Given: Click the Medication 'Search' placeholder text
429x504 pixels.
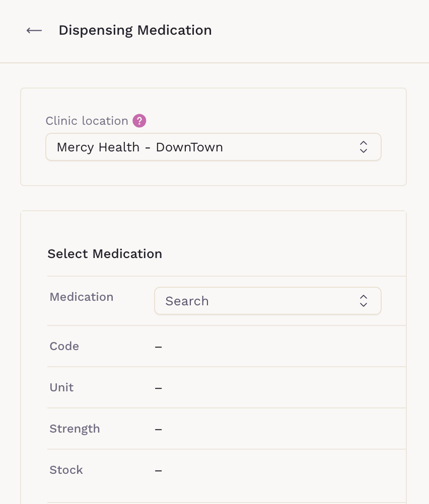Looking at the screenshot, I should (x=187, y=301).
